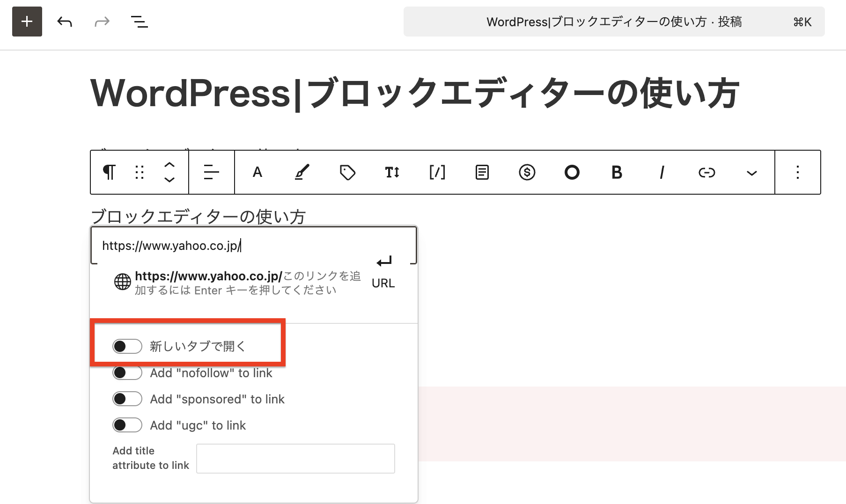The width and height of the screenshot is (846, 504).
Task: Toggle italic formatting
Action: (x=662, y=172)
